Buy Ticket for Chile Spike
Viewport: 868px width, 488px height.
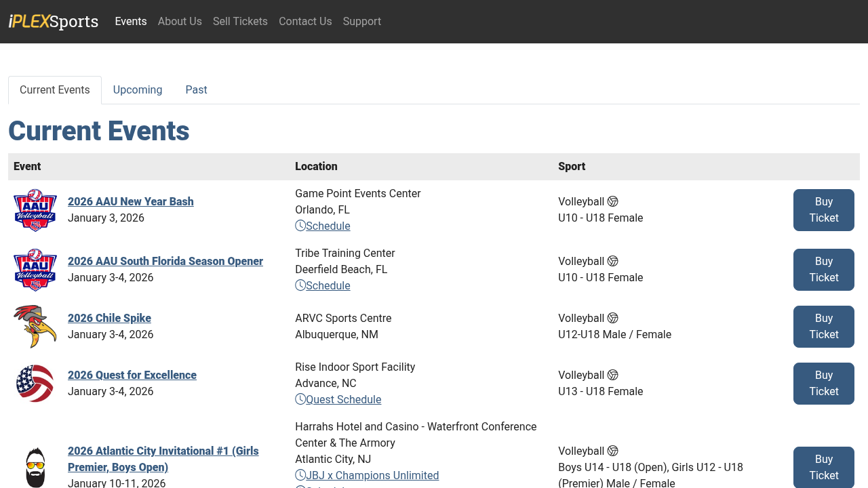pyautogui.click(x=824, y=327)
